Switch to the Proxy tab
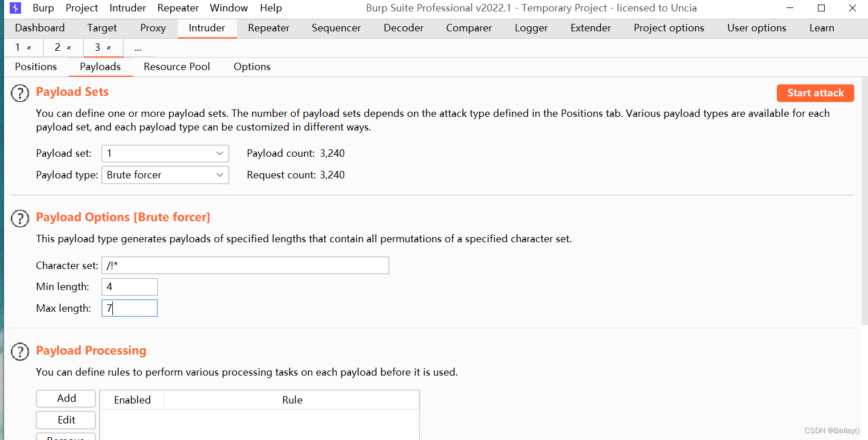Screen dimensions: 868x440 pyautogui.click(x=153, y=28)
